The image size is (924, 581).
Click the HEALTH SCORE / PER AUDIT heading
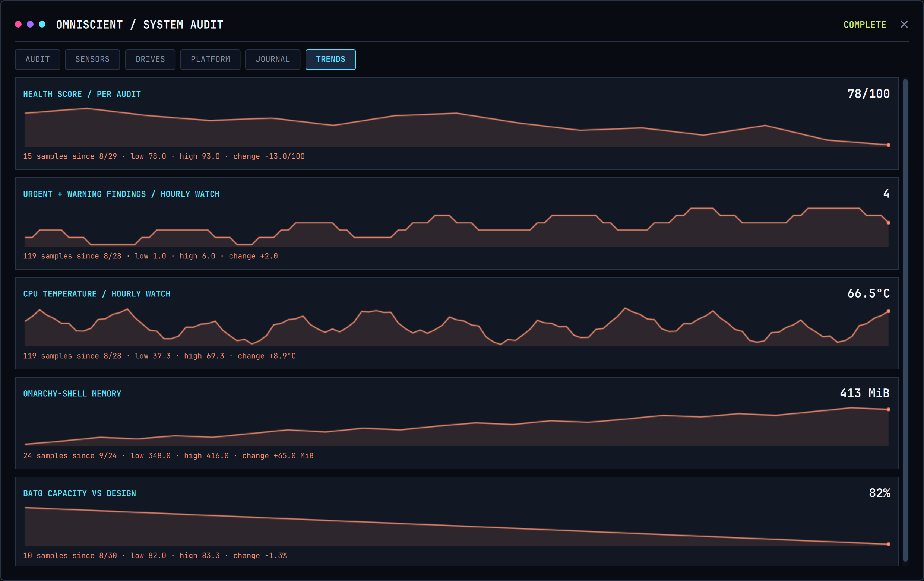click(x=82, y=94)
